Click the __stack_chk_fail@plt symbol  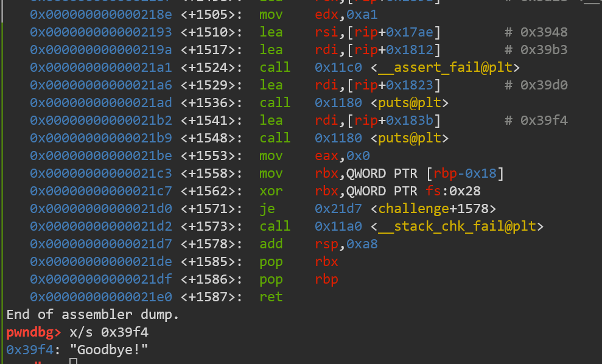[x=457, y=226]
